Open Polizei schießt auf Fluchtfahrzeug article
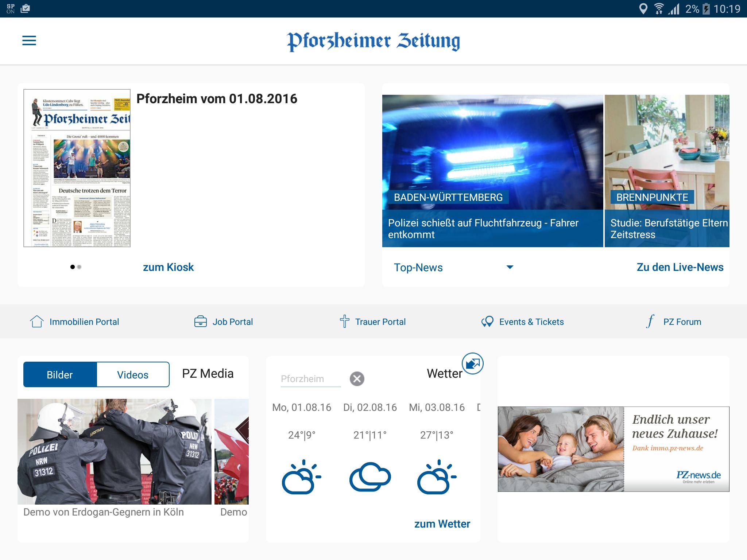747x560 pixels. coord(493,171)
